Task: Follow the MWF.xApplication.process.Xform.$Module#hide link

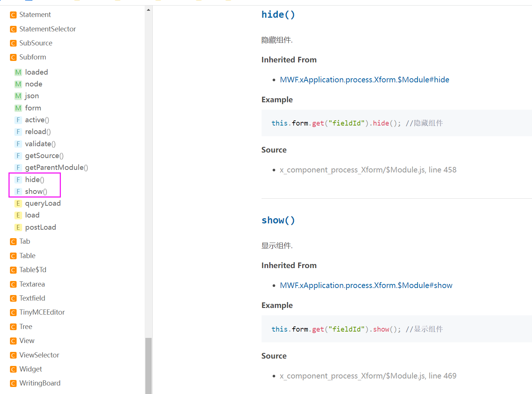Action: coord(364,80)
